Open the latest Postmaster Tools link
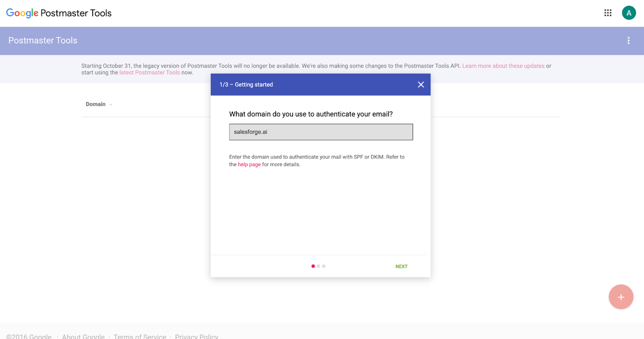The height and width of the screenshot is (339, 644). (150, 73)
